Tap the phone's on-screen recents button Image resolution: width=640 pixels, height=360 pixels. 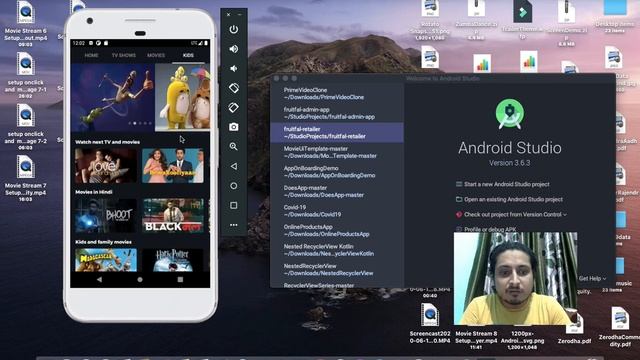click(180, 280)
